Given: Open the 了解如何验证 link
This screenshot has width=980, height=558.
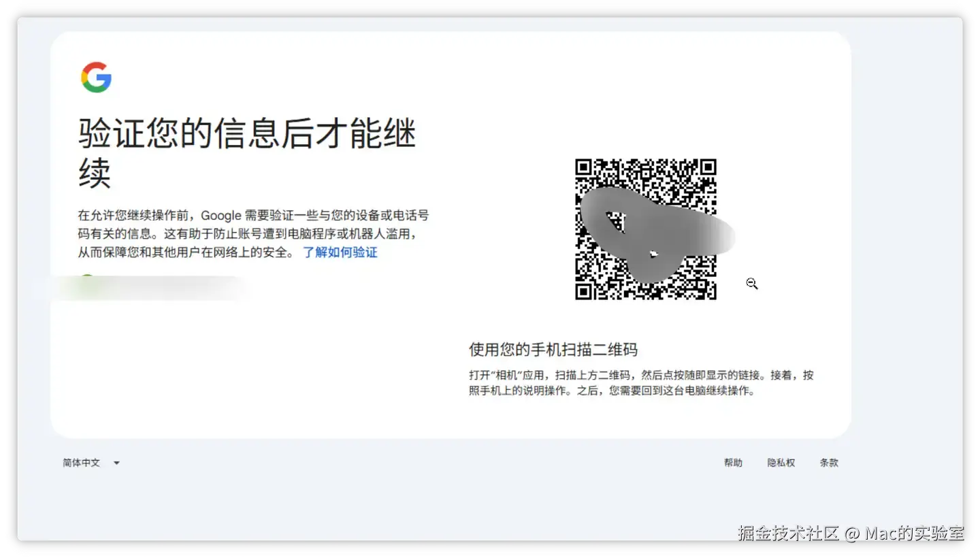Looking at the screenshot, I should pos(340,252).
